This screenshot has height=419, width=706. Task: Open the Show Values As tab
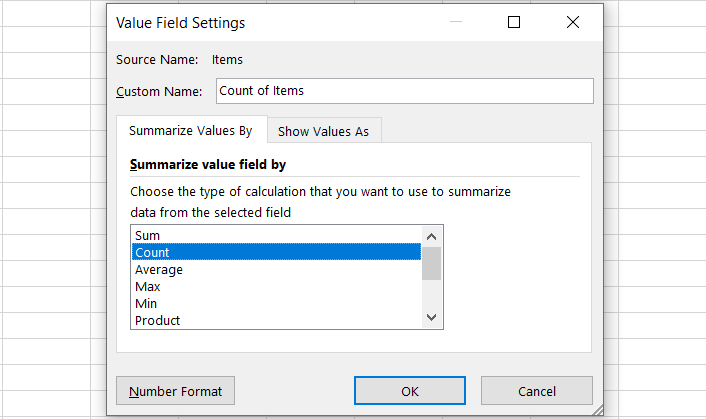(323, 131)
